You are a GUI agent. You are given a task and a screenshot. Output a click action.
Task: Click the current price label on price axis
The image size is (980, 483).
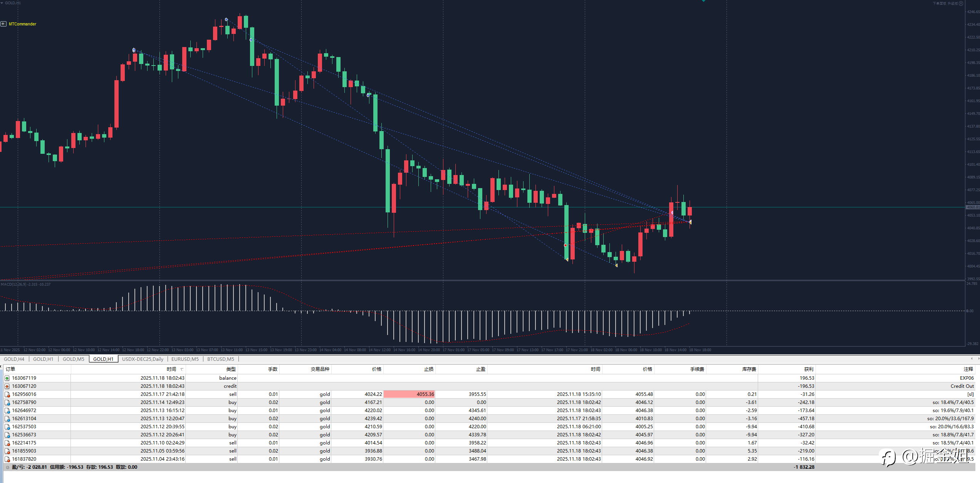tap(972, 207)
